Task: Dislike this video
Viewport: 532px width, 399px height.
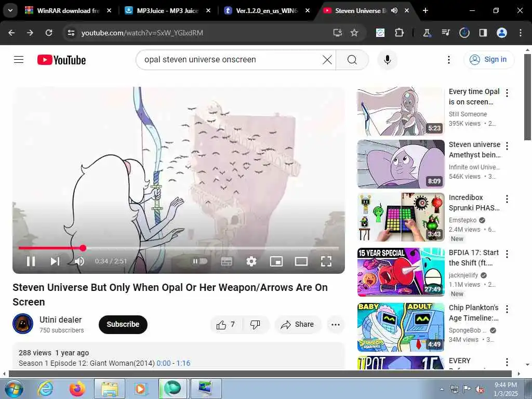Action: point(256,325)
